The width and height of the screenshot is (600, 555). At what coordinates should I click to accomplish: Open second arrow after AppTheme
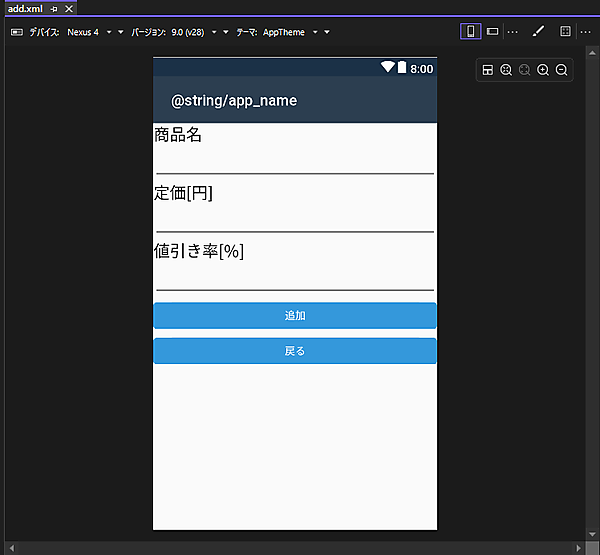click(327, 32)
